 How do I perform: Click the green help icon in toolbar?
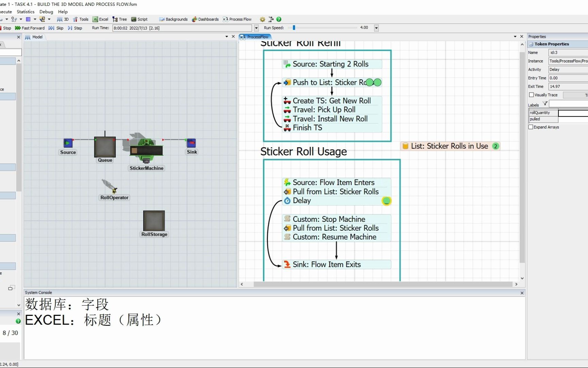(279, 19)
